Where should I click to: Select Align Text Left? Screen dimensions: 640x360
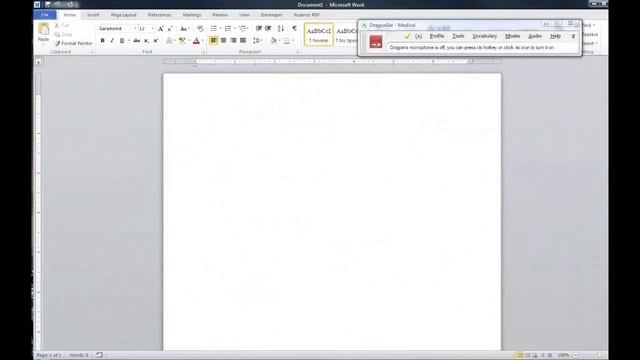point(213,40)
